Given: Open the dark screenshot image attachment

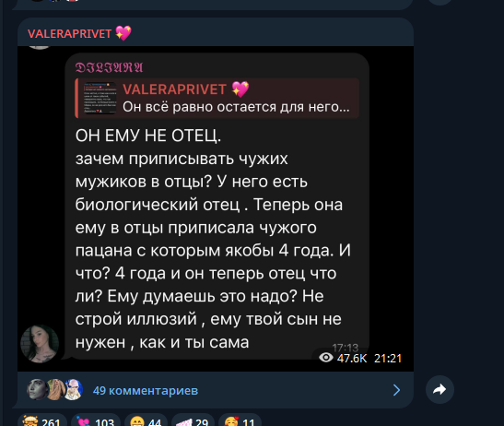Looking at the screenshot, I should pos(216,208).
